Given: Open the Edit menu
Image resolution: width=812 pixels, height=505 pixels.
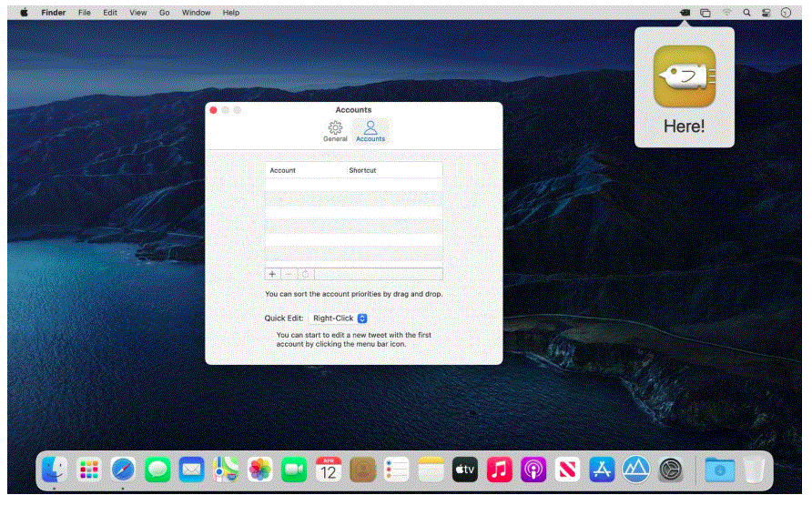Looking at the screenshot, I should click(x=110, y=13).
